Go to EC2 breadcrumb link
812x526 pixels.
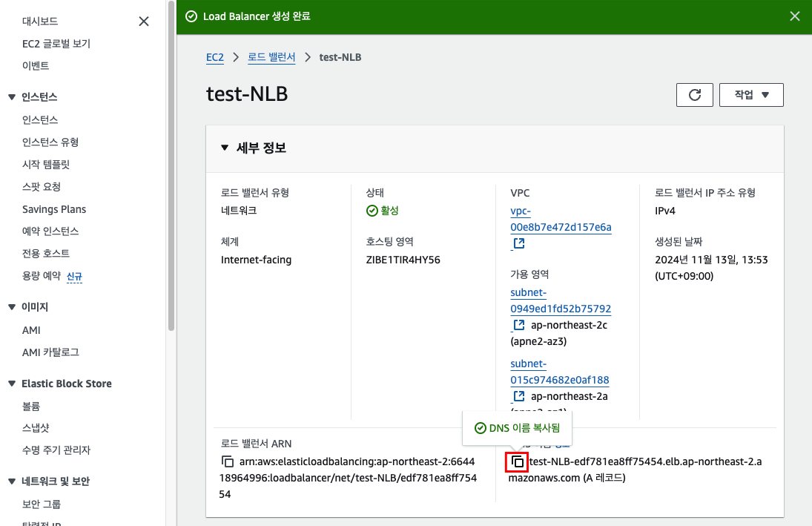[x=215, y=57]
